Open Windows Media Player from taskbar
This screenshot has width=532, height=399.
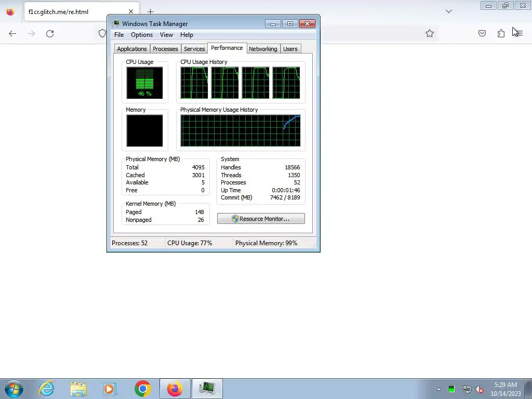[110, 389]
